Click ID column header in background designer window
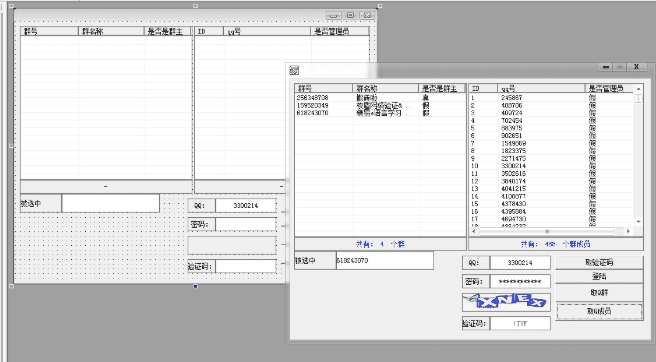Image resolution: width=656 pixels, height=362 pixels. (x=209, y=31)
